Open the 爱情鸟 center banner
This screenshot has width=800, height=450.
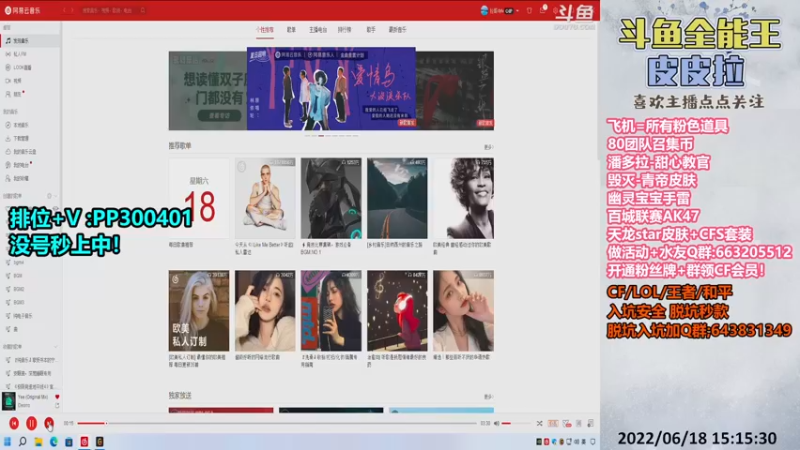click(331, 88)
